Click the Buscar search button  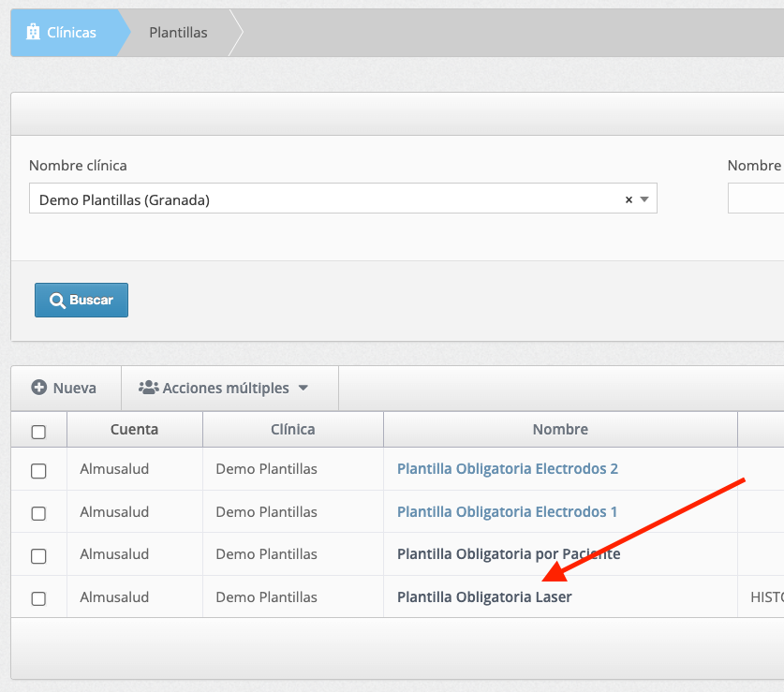pos(81,300)
